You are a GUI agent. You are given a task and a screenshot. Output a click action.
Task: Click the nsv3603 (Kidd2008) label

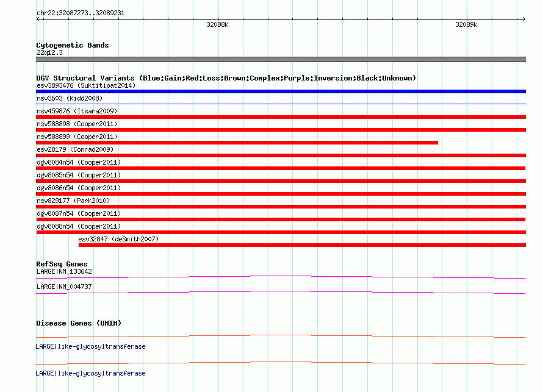pos(70,98)
